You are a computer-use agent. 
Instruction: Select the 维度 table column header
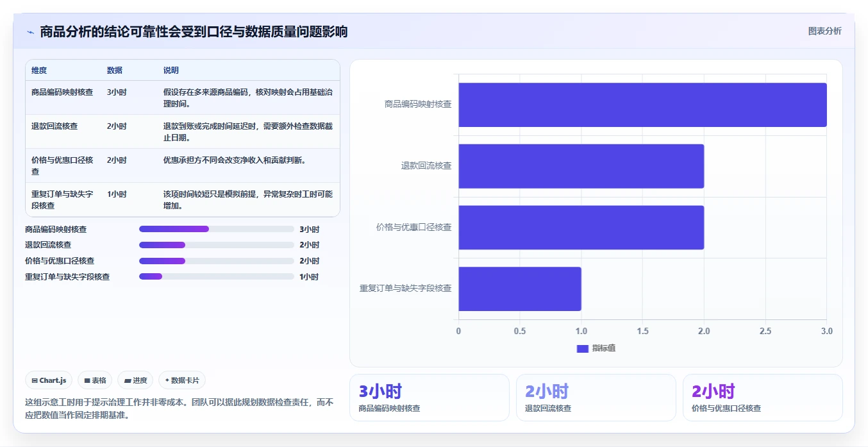(x=39, y=71)
